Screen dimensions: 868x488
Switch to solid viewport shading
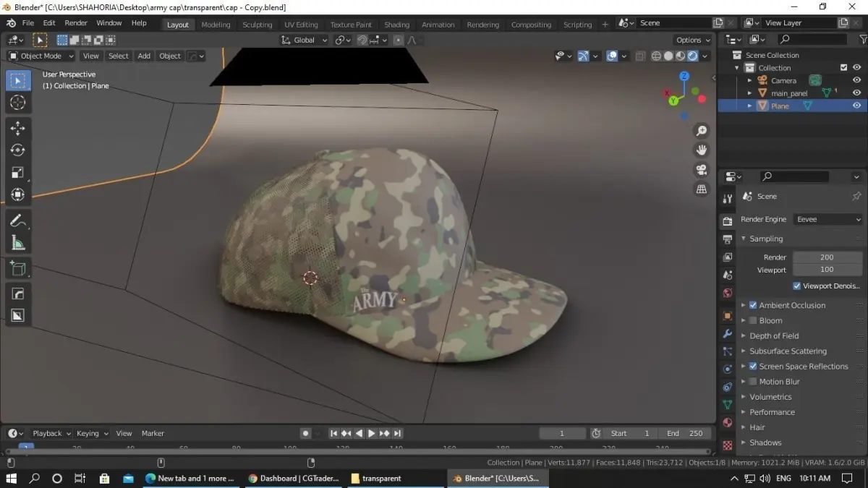point(668,56)
